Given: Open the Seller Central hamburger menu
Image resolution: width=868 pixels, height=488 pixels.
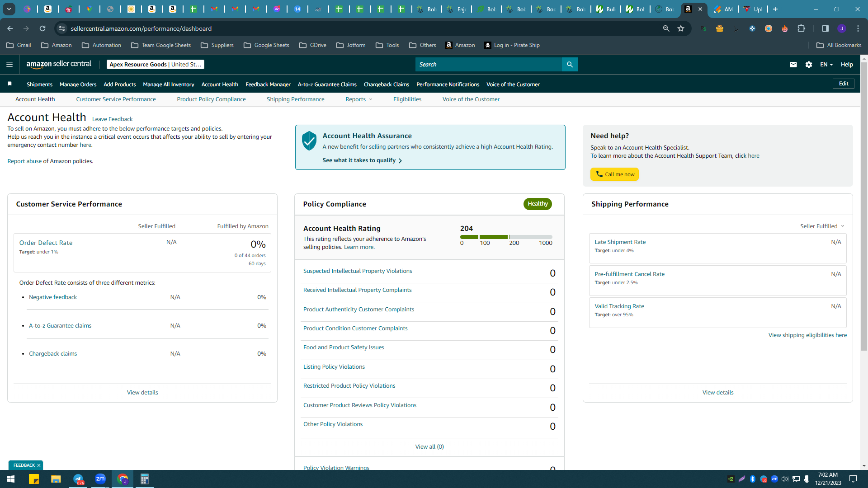Looking at the screenshot, I should (9, 65).
